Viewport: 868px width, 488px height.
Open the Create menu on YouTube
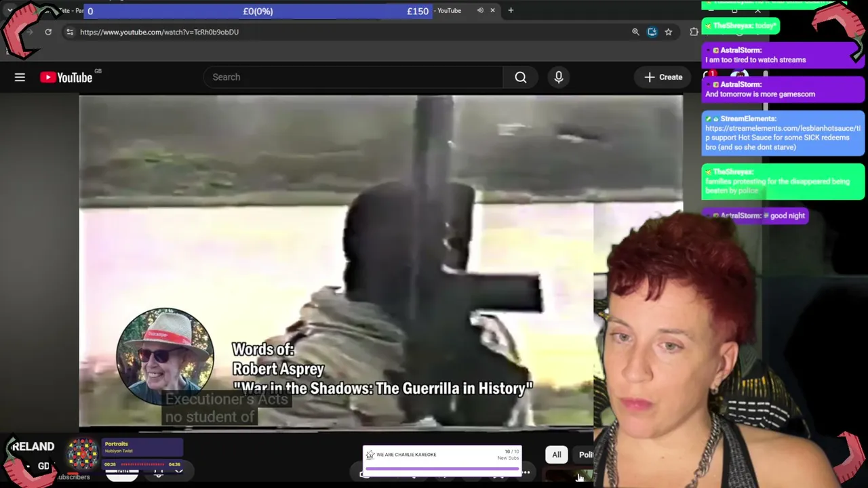pos(663,77)
